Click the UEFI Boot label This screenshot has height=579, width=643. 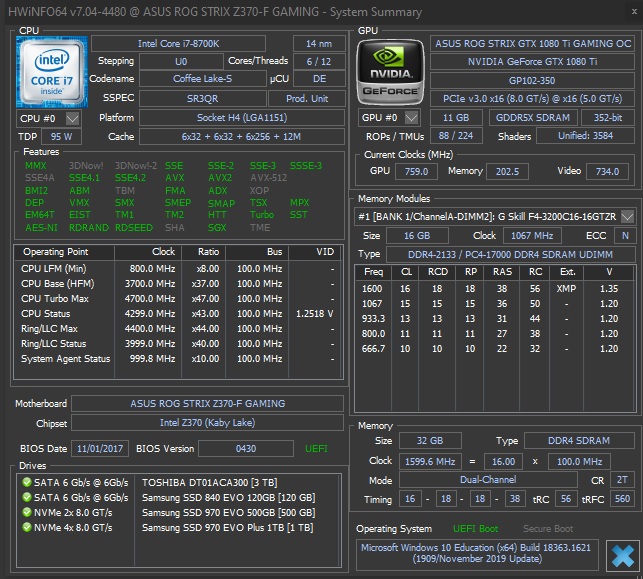[x=475, y=529]
